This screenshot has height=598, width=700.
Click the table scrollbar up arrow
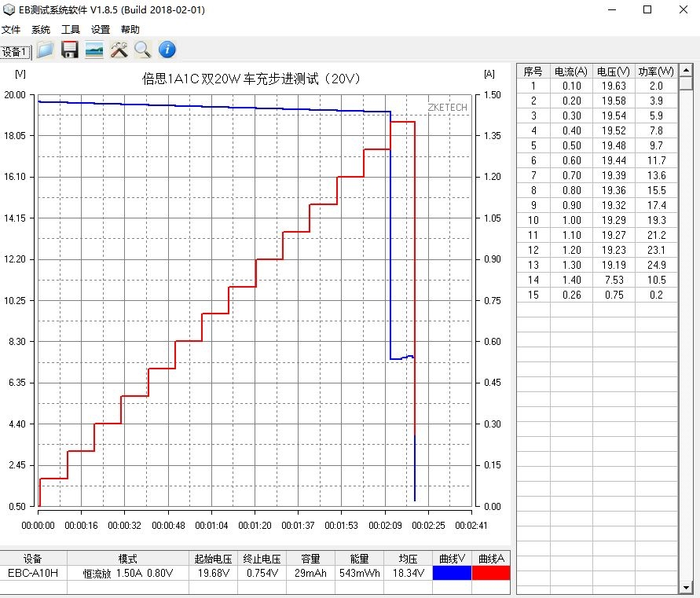tap(687, 72)
